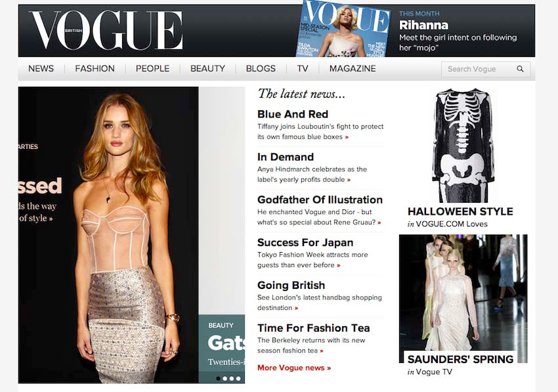Click 'Tokyo Fashion Week attracts more' text

[312, 259]
